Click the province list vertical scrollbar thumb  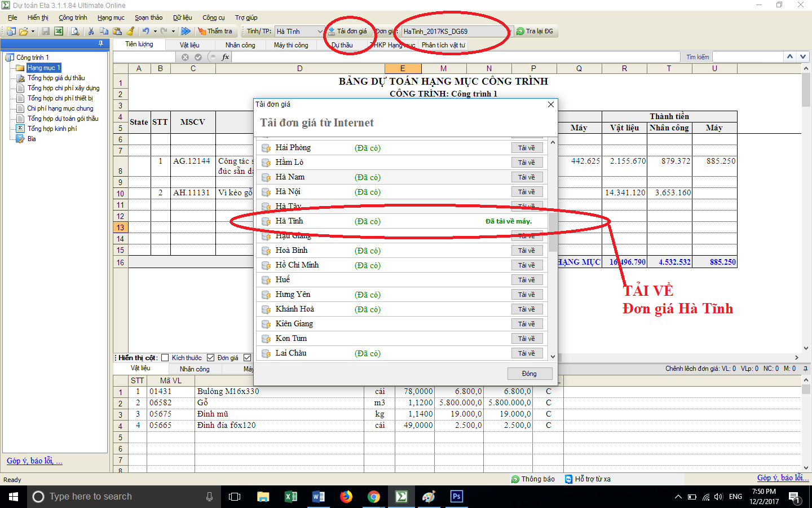(553, 231)
